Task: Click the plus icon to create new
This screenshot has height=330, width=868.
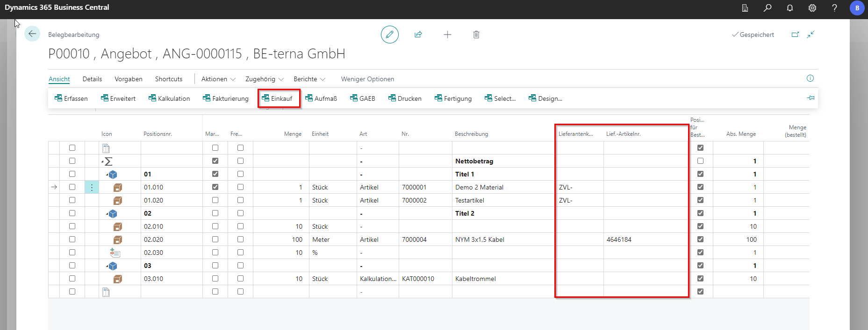Action: tap(447, 35)
